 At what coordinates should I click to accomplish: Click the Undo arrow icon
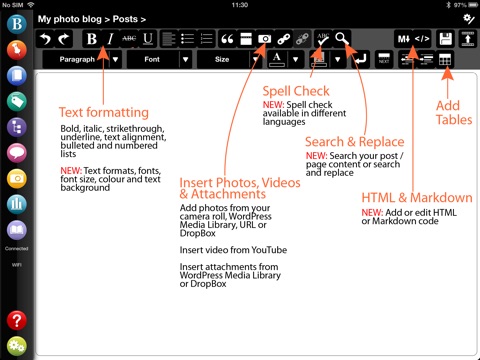pyautogui.click(x=45, y=39)
